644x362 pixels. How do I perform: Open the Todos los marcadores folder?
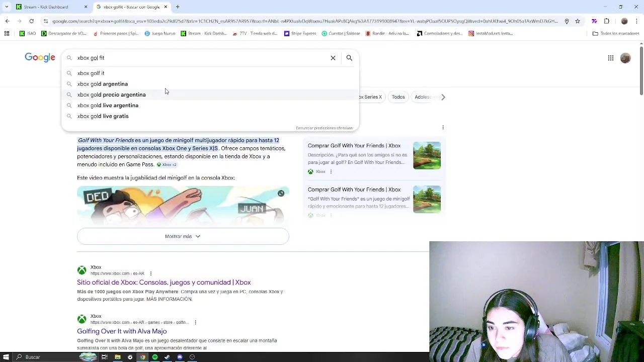[616, 34]
